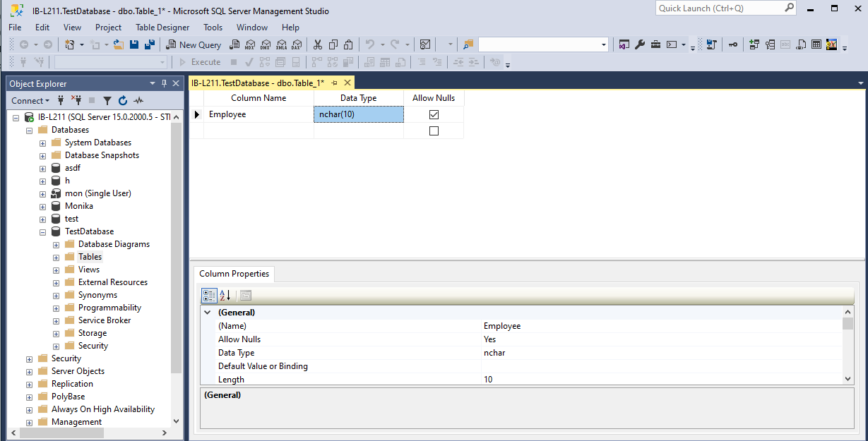The height and width of the screenshot is (441, 868).
Task: Close the Object Explorer panel
Action: tap(176, 83)
